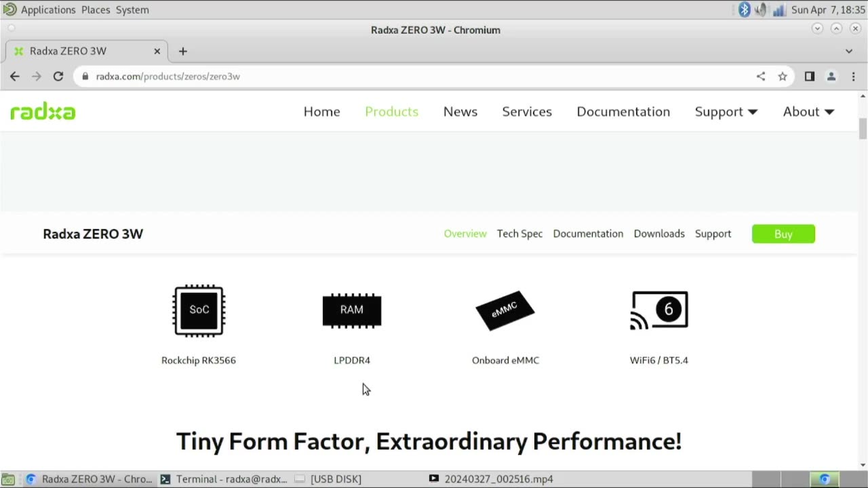Click the Onboard eMMC label
The height and width of the screenshot is (488, 868).
(x=505, y=361)
